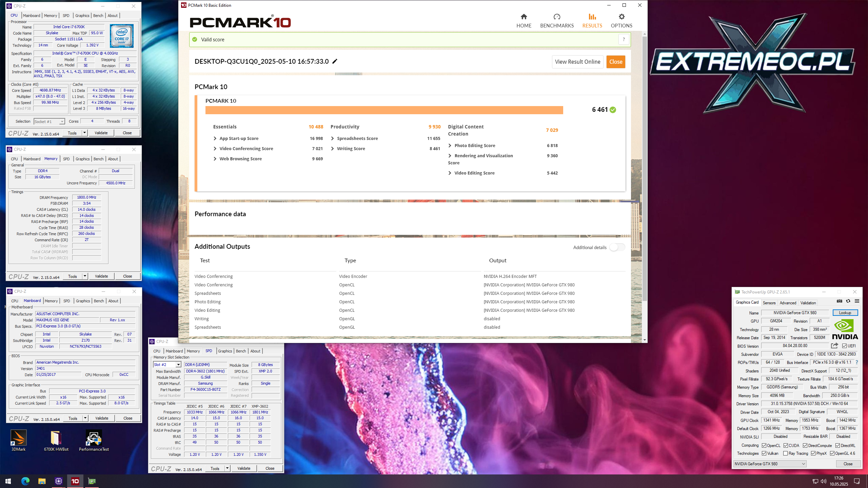Expand the App Start-up Score row
This screenshot has height=488, width=868.
215,139
